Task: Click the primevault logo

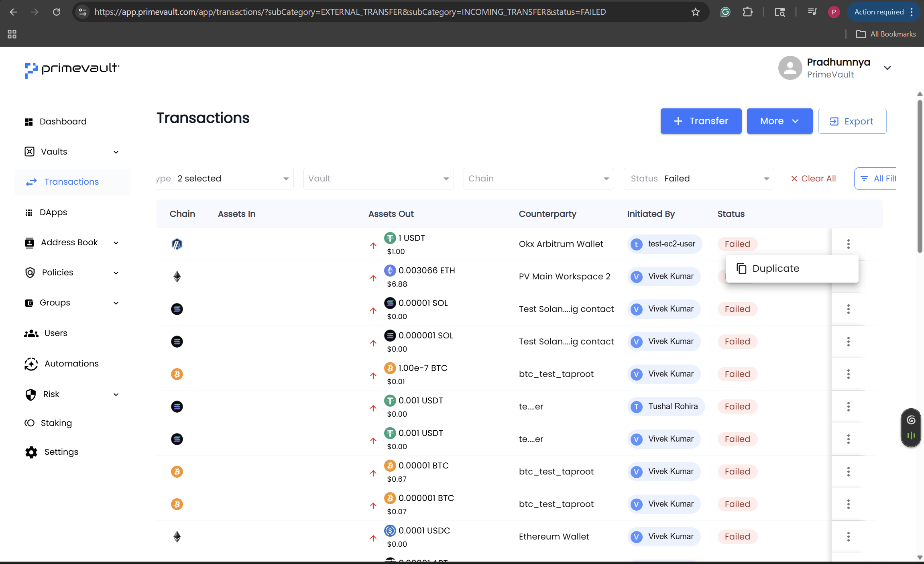Action: click(x=72, y=69)
